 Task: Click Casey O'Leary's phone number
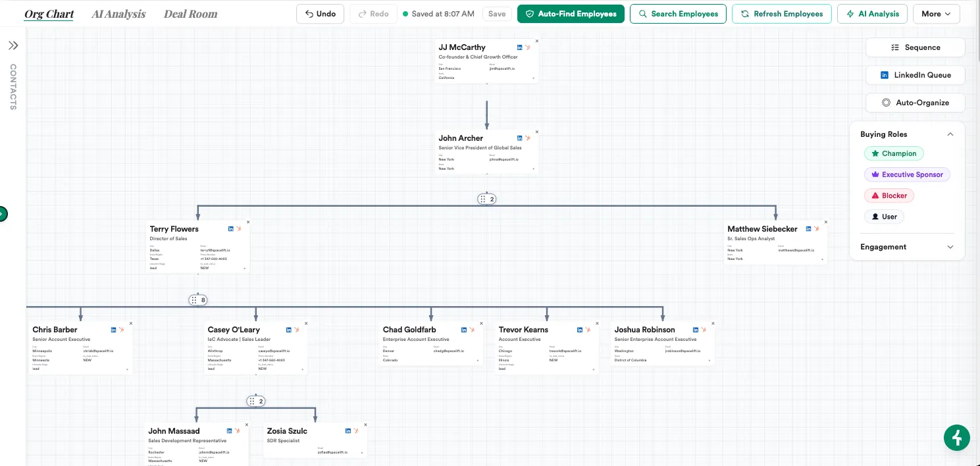click(271, 360)
